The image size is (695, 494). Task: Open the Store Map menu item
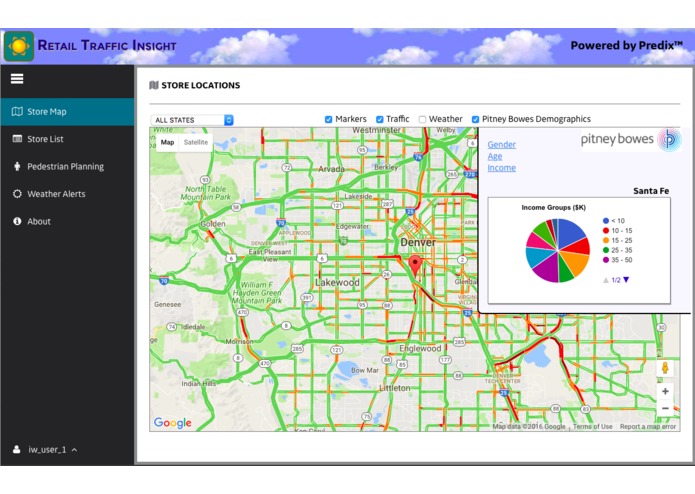point(67,112)
